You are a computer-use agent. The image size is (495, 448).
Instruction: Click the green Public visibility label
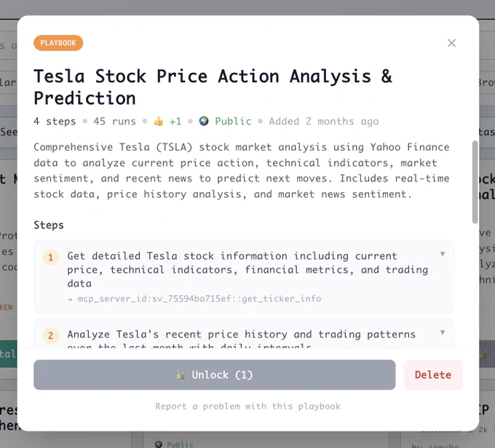pyautogui.click(x=233, y=121)
